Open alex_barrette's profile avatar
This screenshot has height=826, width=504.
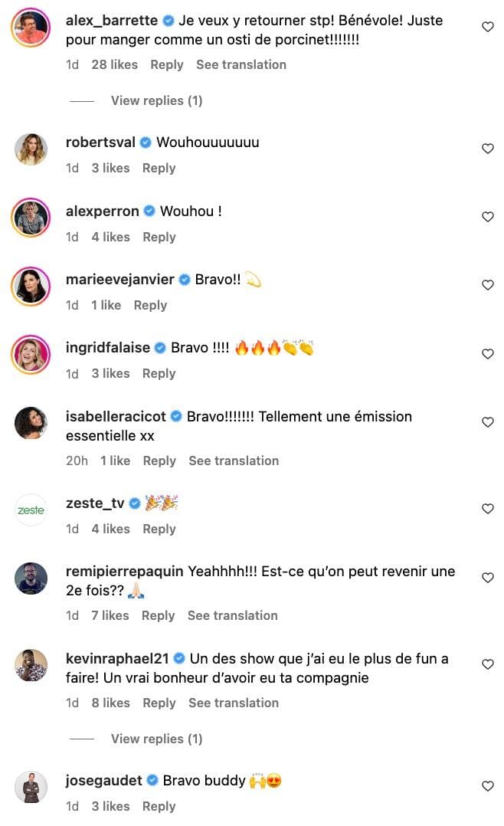(x=31, y=26)
